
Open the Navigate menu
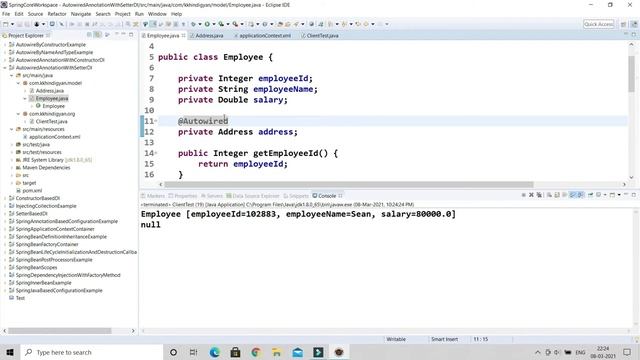click(x=81, y=14)
